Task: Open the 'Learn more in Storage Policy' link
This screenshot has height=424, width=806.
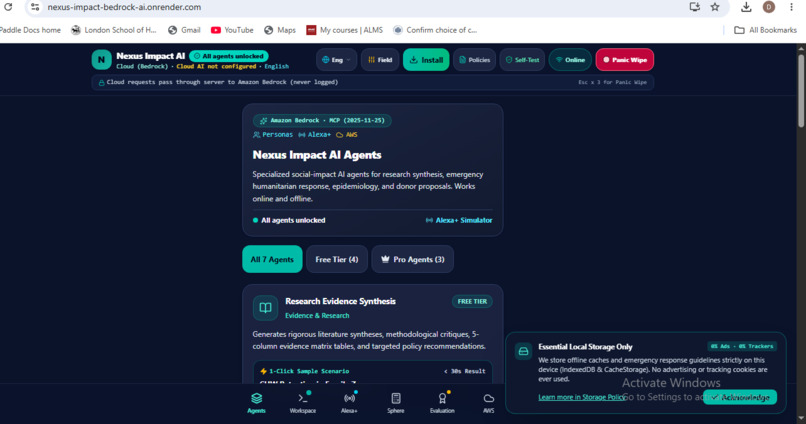Action: tap(581, 397)
